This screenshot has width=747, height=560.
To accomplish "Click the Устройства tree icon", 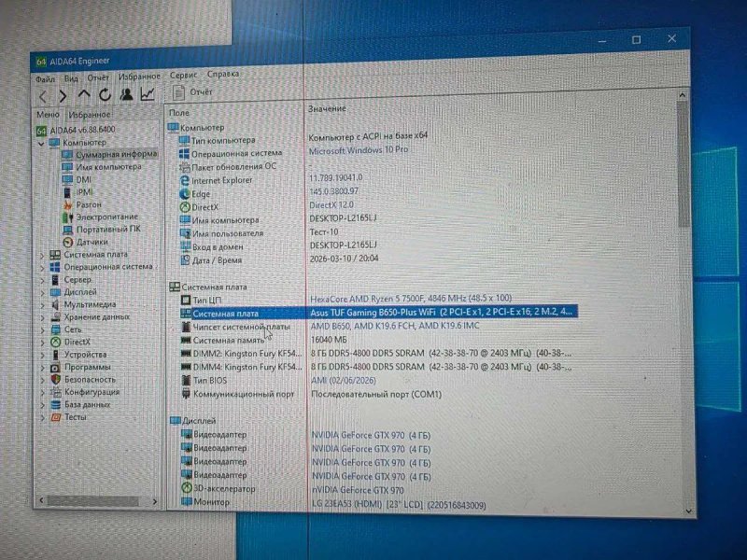I will (x=56, y=355).
